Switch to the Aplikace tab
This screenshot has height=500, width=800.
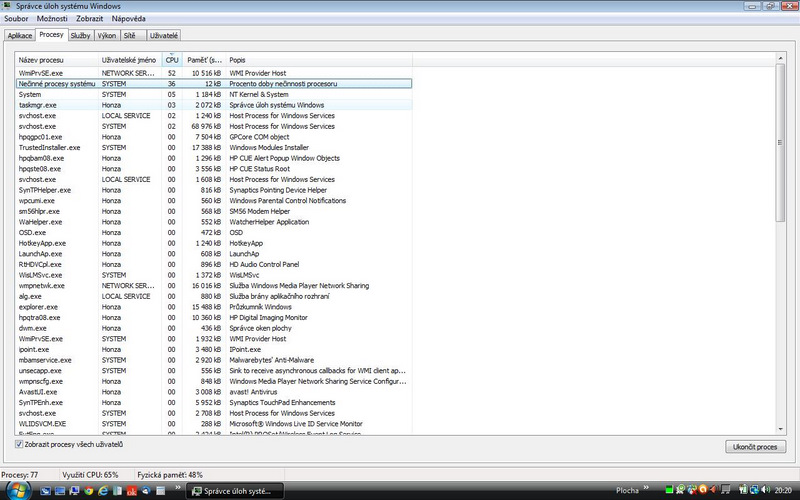click(x=20, y=36)
